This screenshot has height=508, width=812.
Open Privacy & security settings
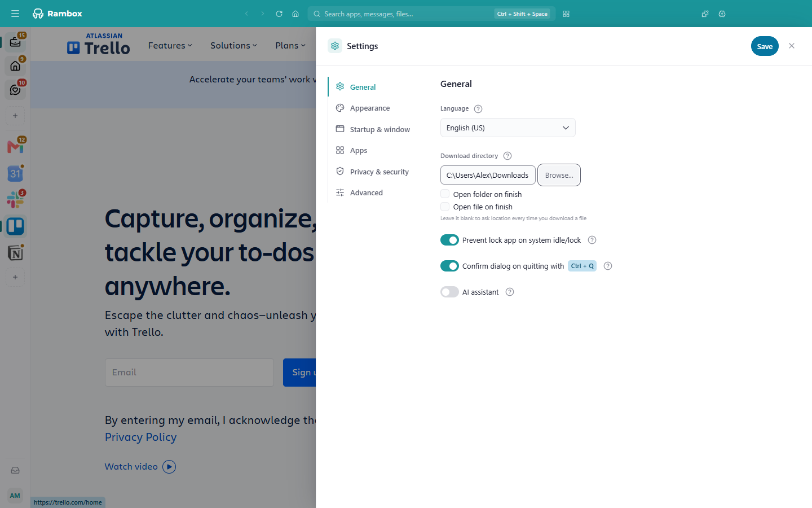coord(379,172)
